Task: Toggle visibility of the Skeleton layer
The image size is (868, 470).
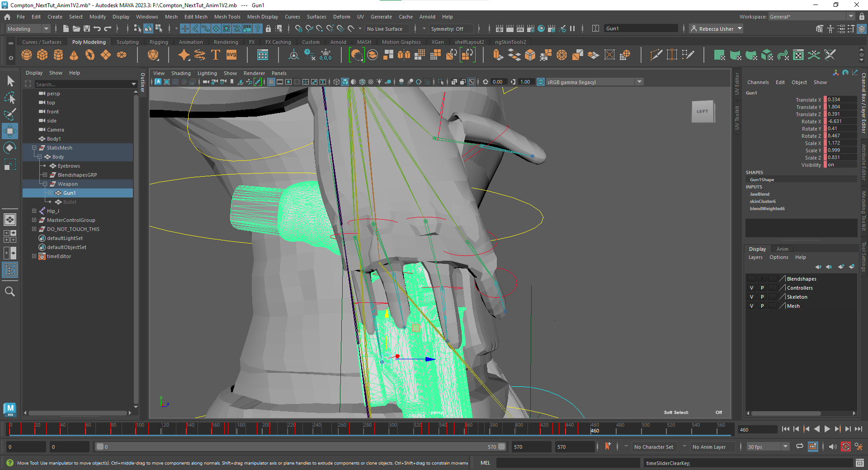Action: 751,297
